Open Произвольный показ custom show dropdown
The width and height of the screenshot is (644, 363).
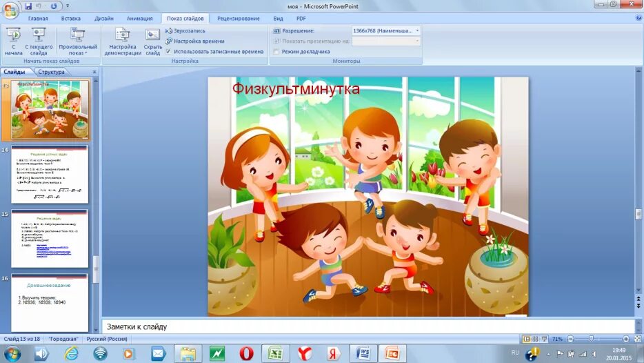(78, 41)
